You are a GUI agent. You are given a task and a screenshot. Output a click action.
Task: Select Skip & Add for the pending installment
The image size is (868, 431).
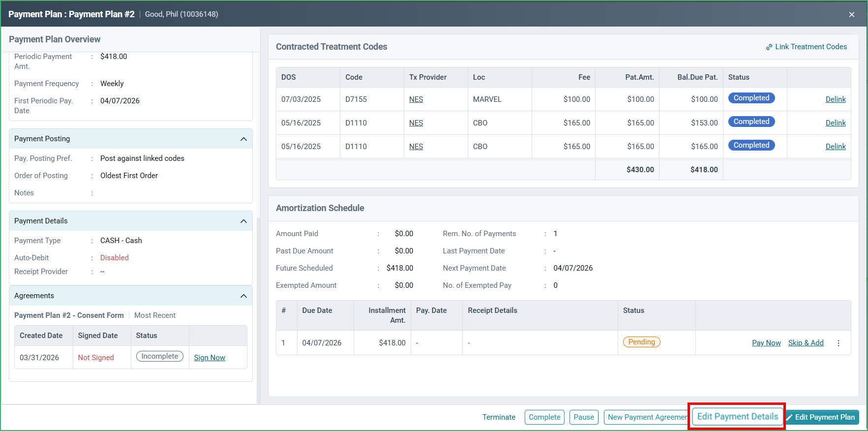(806, 343)
